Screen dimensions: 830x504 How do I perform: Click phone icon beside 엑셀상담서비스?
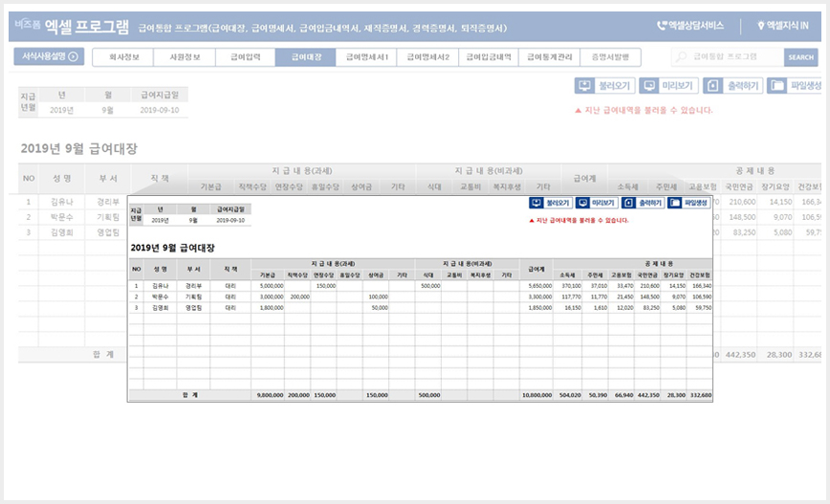662,26
